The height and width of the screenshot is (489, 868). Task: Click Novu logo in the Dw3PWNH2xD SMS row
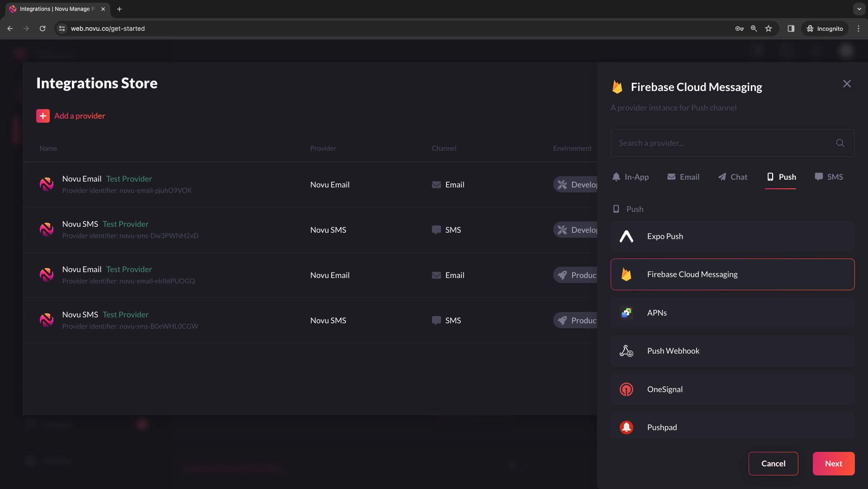[47, 230]
